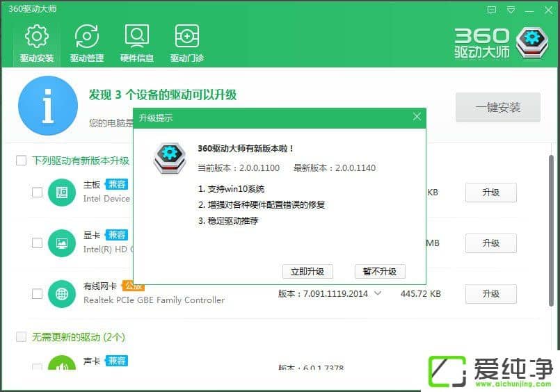This screenshot has width=560, height=392.
Task: Check the 主板 driver checkbox
Action: click(x=37, y=193)
